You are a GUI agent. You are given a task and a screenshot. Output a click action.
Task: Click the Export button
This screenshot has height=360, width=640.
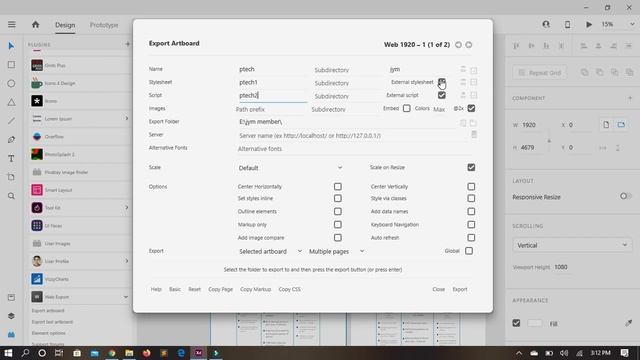[x=460, y=289]
